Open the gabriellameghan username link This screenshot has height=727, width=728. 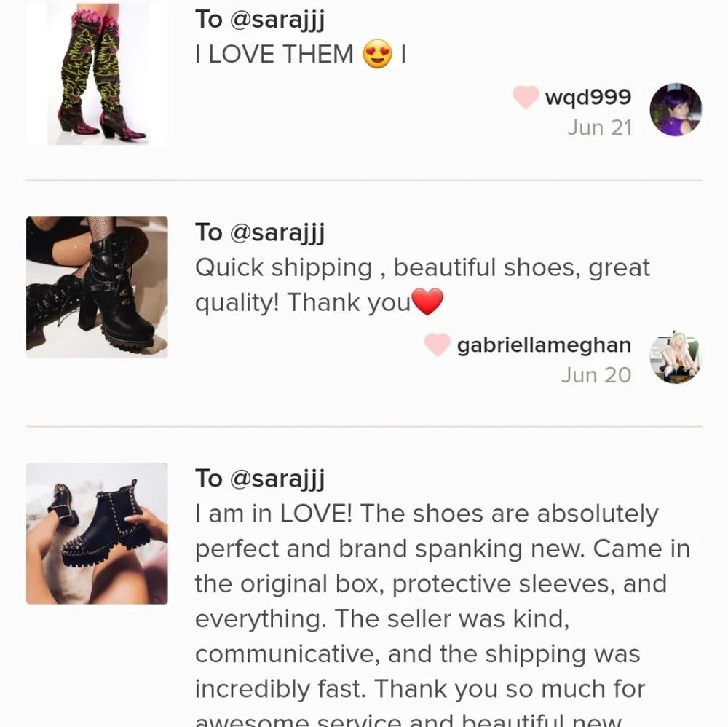point(544,345)
